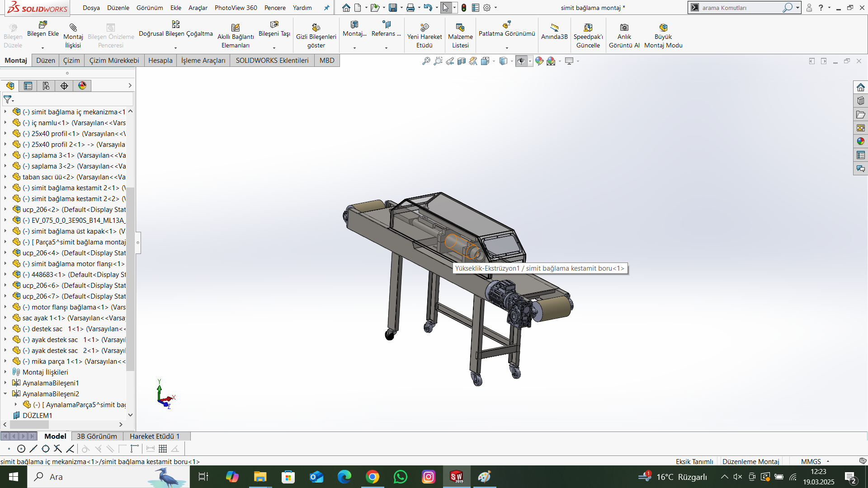Start Yeni Hareket Etüdü
868x488 pixels.
pyautogui.click(x=424, y=28)
